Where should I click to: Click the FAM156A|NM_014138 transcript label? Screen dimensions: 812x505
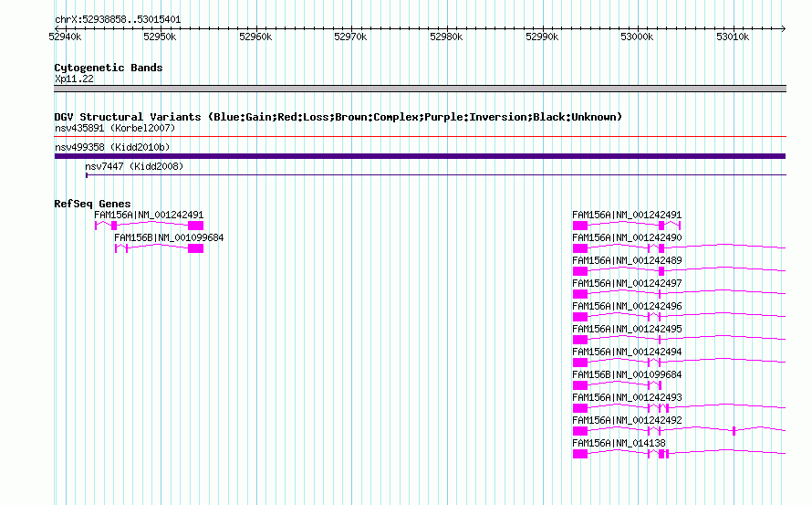(619, 443)
